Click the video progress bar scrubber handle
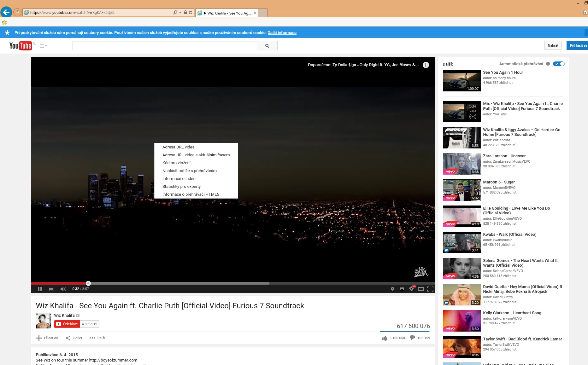Screen dimensions: 588x365 88,283
